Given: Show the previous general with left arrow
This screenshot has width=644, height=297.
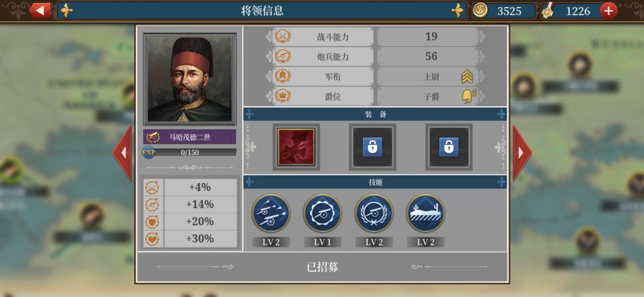Looking at the screenshot, I should click(123, 153).
